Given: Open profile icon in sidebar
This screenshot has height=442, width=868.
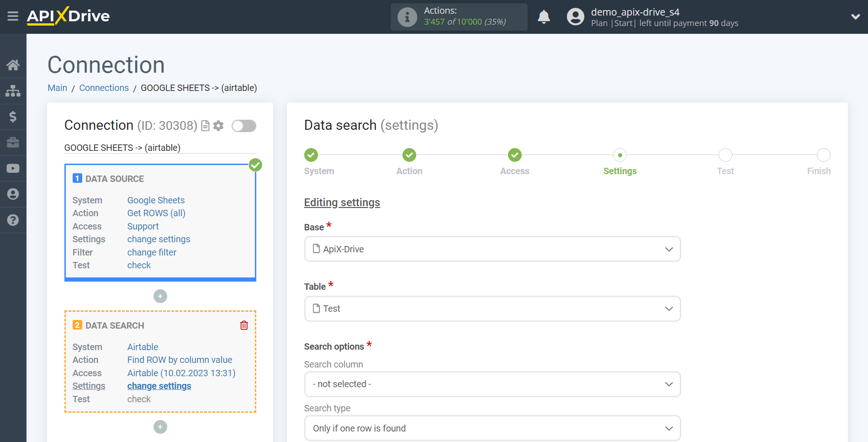Looking at the screenshot, I should [13, 194].
